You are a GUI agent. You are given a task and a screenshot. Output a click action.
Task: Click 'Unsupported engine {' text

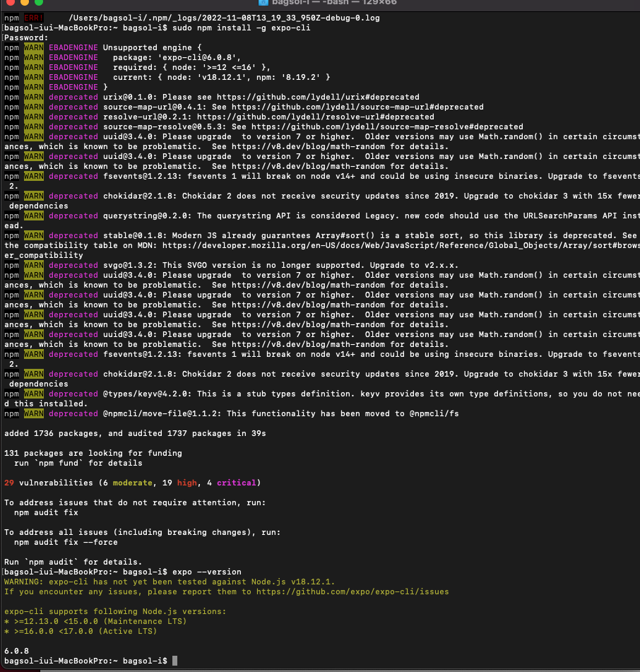tap(152, 47)
